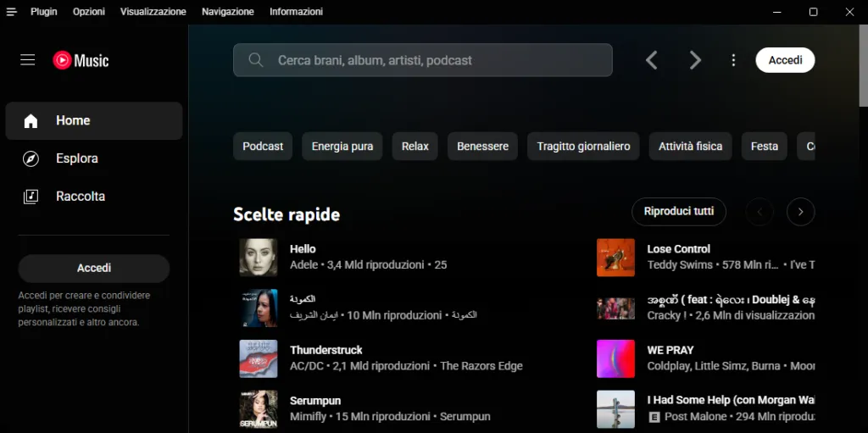Click the white Accedi button
Viewport: 868px width, 433px height.
(x=785, y=60)
